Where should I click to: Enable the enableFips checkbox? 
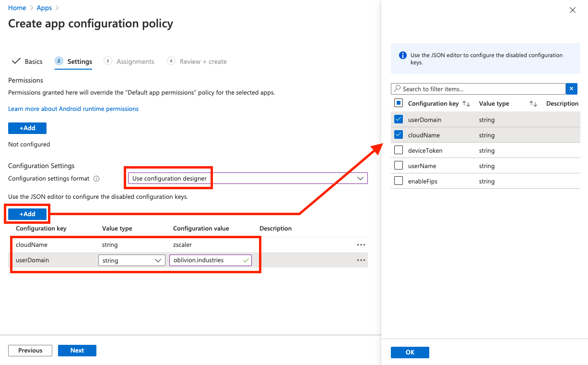click(399, 181)
